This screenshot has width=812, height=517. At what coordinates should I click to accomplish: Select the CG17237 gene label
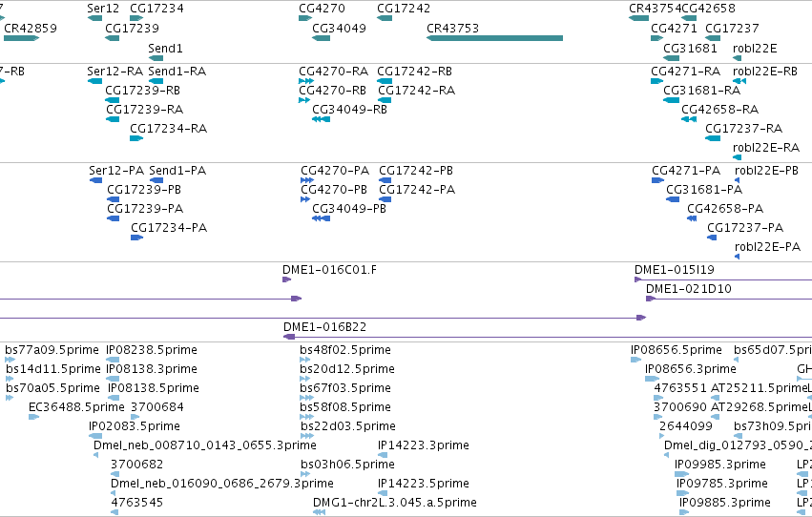tap(732, 29)
